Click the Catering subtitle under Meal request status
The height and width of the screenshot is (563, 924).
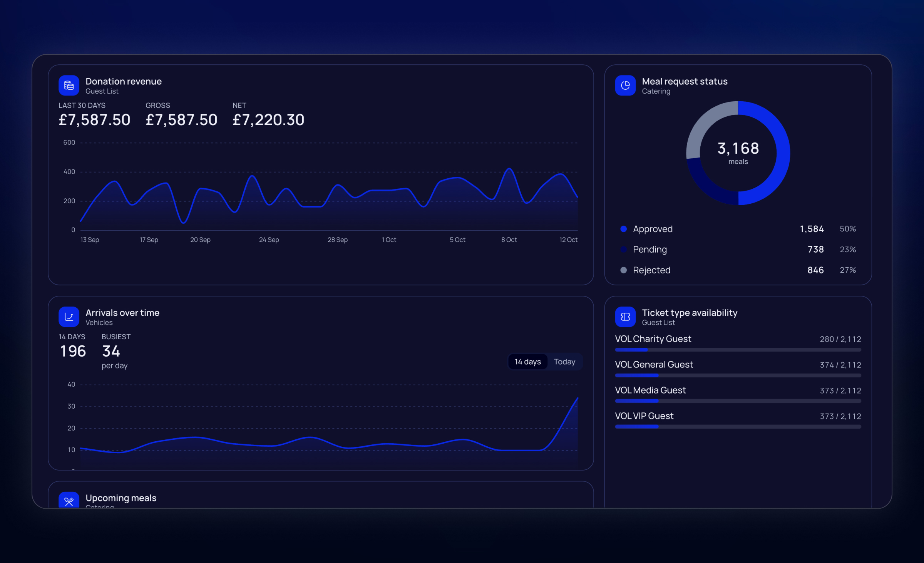point(656,91)
